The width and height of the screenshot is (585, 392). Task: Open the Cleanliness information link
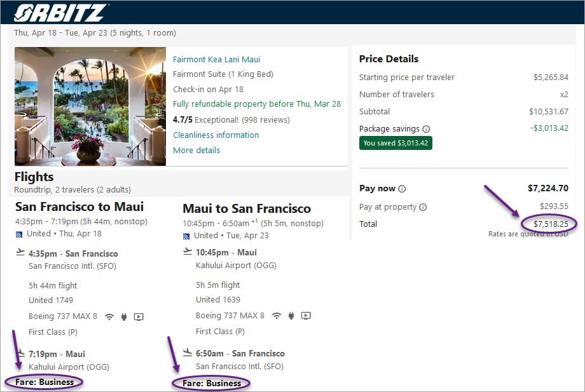[216, 135]
